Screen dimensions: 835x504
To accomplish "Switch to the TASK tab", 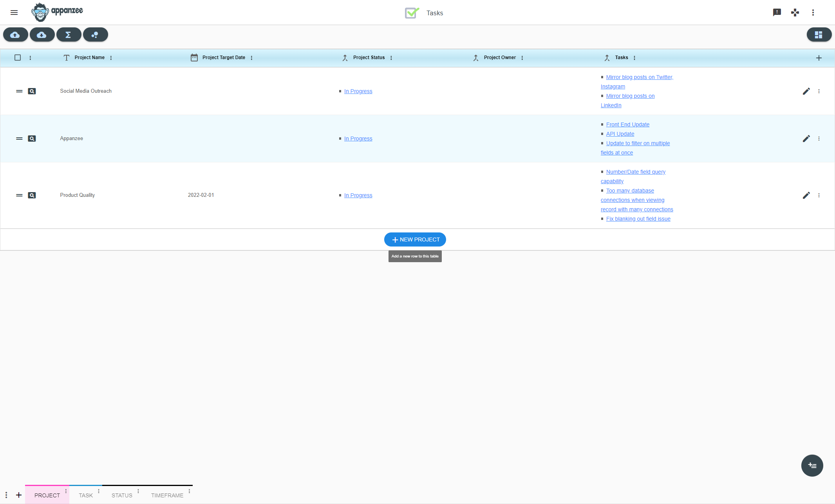I will [x=86, y=495].
